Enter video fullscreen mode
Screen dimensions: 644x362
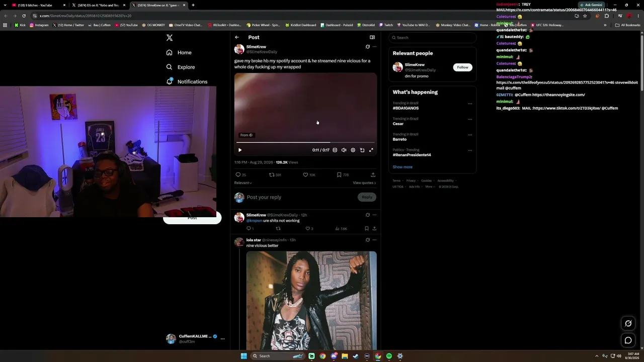(x=371, y=150)
